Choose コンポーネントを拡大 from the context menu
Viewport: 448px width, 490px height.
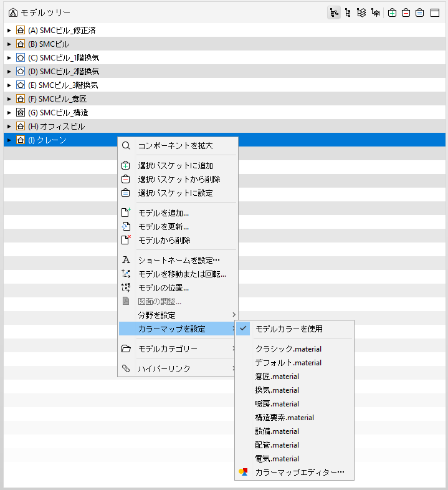[x=178, y=146]
